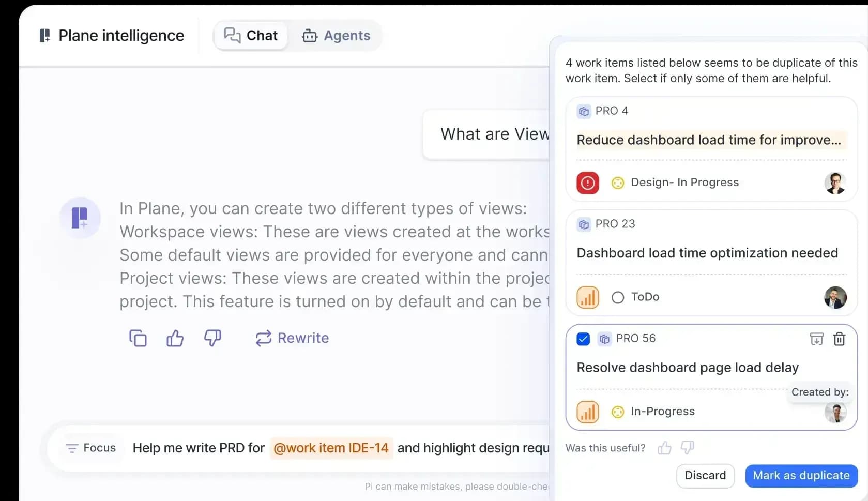Give thumbs up to 'Was this useful?'
The height and width of the screenshot is (501, 868).
click(664, 448)
